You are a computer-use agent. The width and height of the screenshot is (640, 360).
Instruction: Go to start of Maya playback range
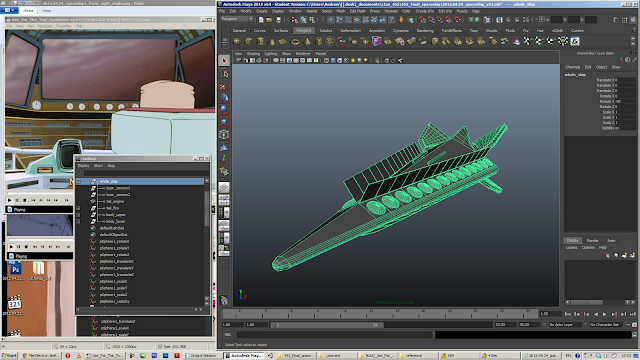click(568, 314)
